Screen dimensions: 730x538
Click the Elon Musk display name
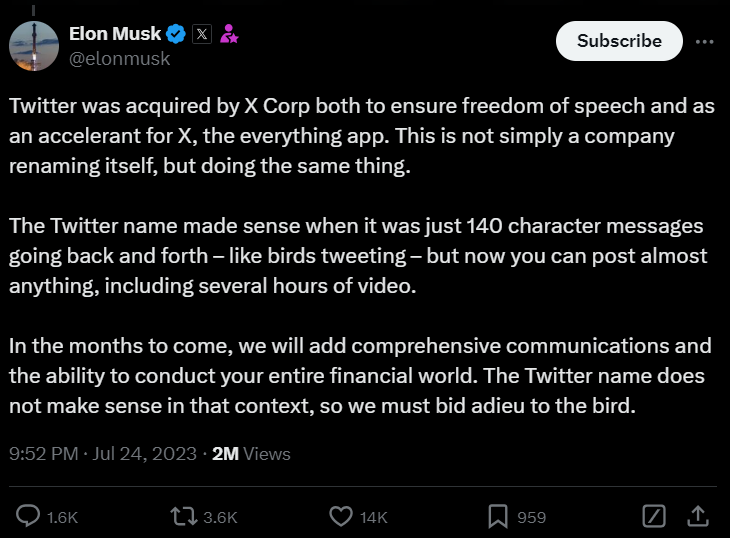click(x=114, y=34)
